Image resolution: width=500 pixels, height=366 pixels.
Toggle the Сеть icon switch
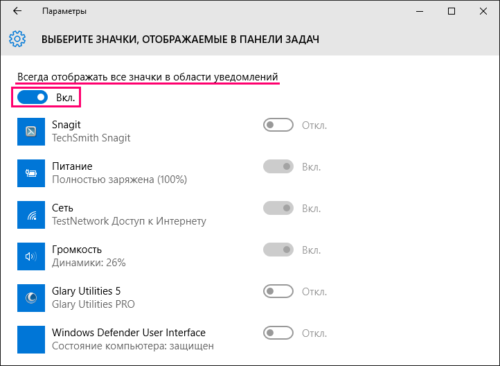[x=278, y=208]
